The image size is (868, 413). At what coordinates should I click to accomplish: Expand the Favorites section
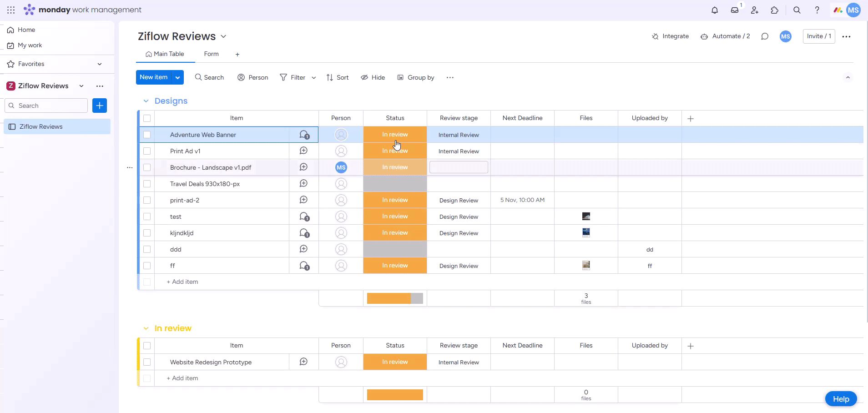pyautogui.click(x=100, y=64)
